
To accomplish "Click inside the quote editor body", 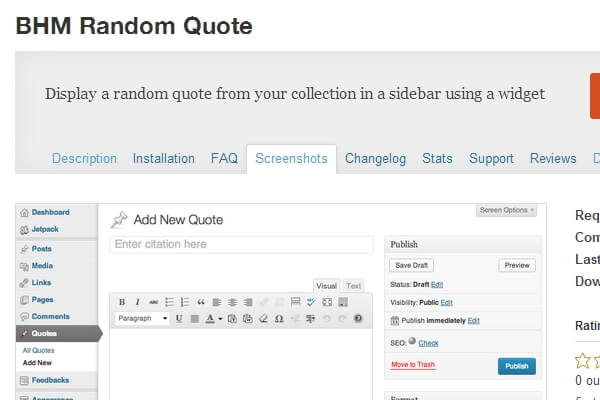I will click(241, 364).
